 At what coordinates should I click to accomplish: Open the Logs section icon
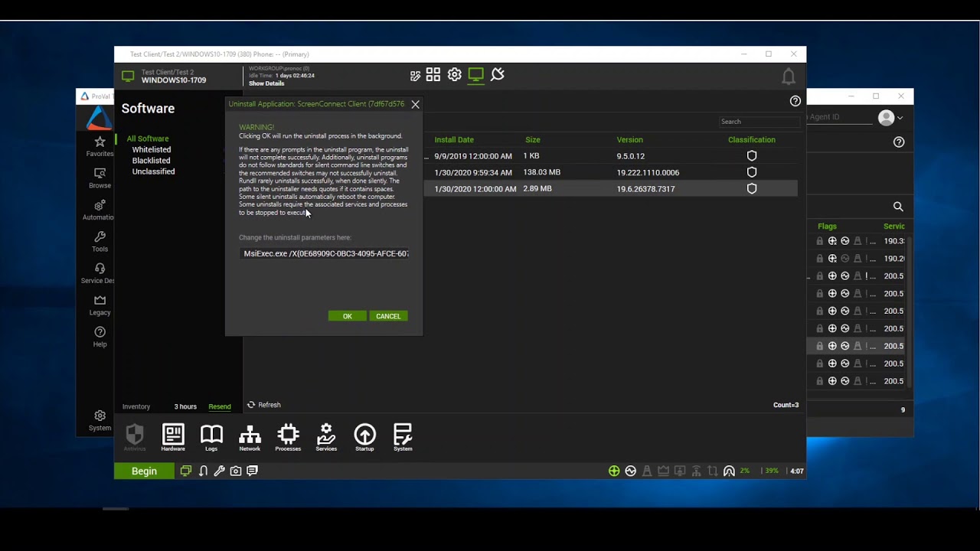point(211,437)
